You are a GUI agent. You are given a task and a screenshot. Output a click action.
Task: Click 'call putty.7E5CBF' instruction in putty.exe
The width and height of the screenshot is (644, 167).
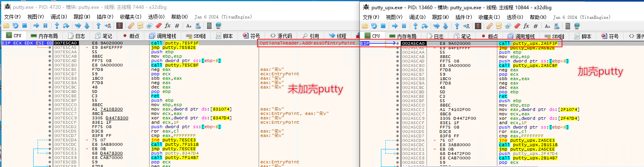pos(175,65)
